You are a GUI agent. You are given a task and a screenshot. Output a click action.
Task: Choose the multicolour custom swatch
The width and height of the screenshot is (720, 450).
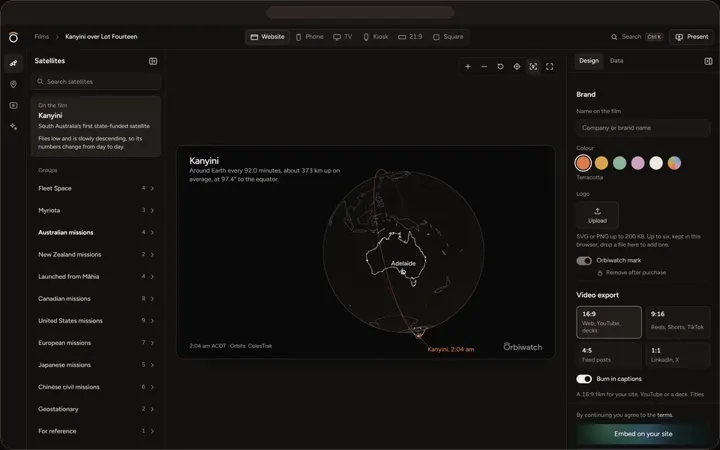click(674, 163)
